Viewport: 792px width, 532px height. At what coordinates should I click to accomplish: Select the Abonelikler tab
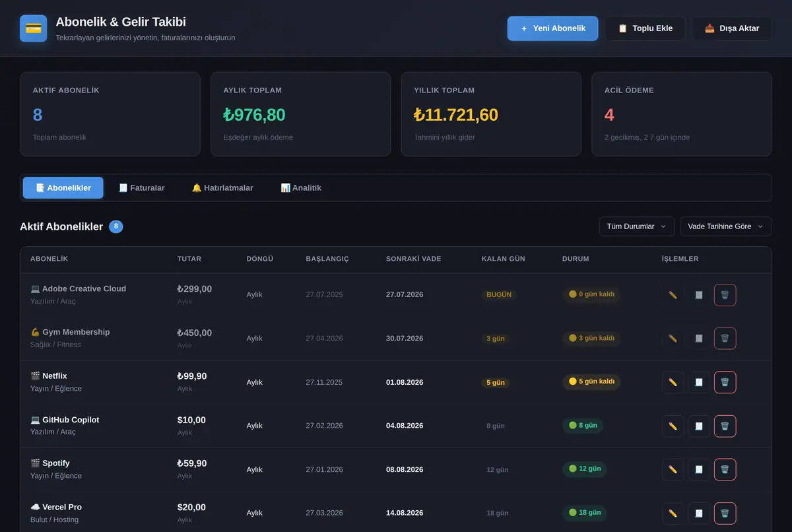click(x=63, y=187)
